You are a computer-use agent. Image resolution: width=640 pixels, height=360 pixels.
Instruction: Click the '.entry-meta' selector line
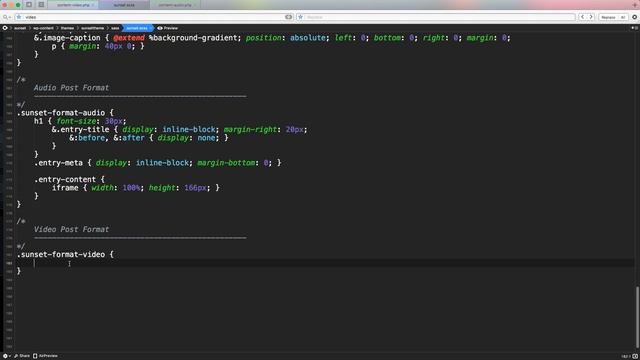point(158,163)
